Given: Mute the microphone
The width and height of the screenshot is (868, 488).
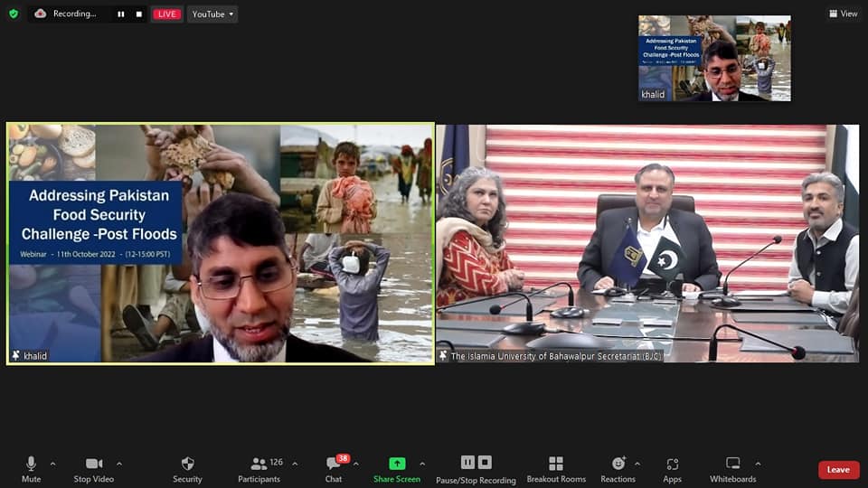Looking at the screenshot, I should tap(31, 468).
